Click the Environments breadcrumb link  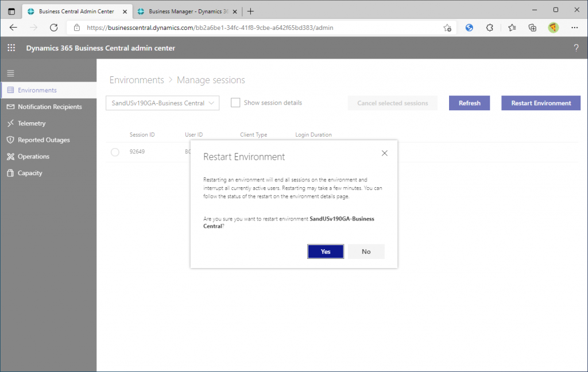coord(137,80)
